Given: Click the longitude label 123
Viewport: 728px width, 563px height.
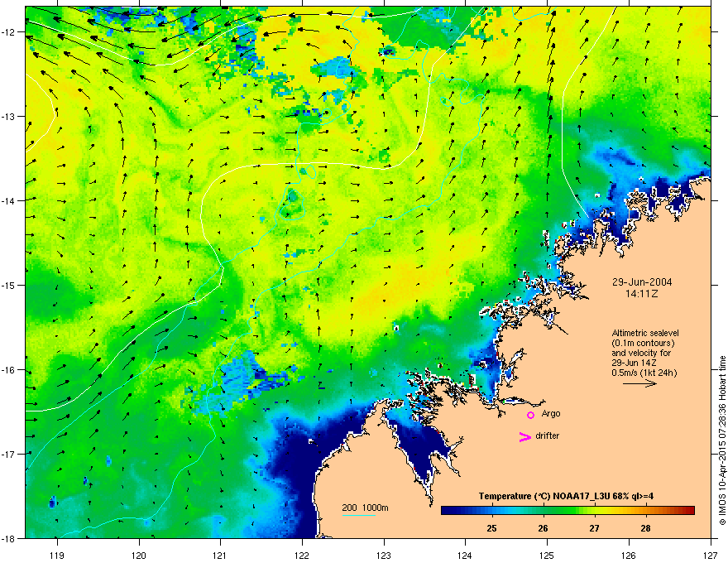Looking at the screenshot, I should 384,555.
